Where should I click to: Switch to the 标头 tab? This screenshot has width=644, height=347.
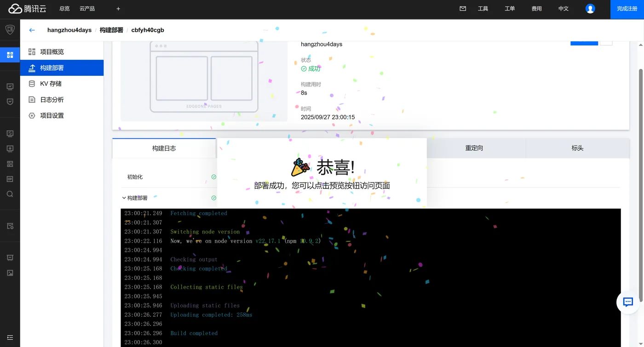pyautogui.click(x=577, y=148)
